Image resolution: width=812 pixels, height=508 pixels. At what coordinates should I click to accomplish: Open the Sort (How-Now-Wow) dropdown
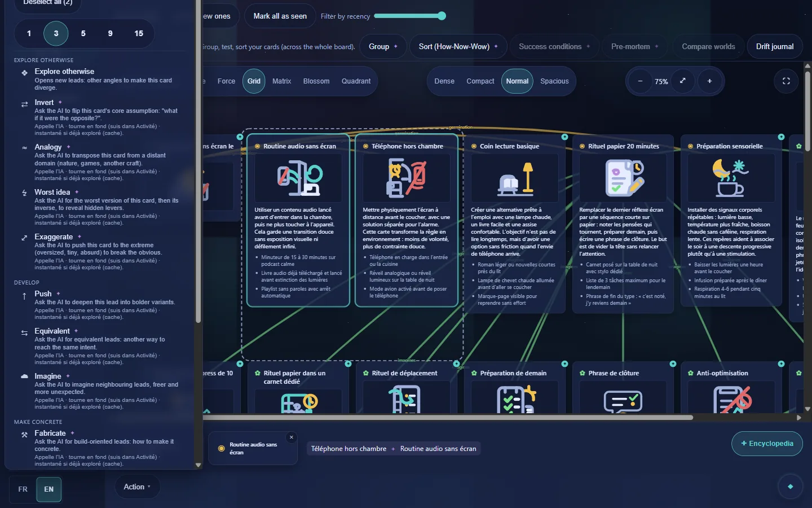458,47
